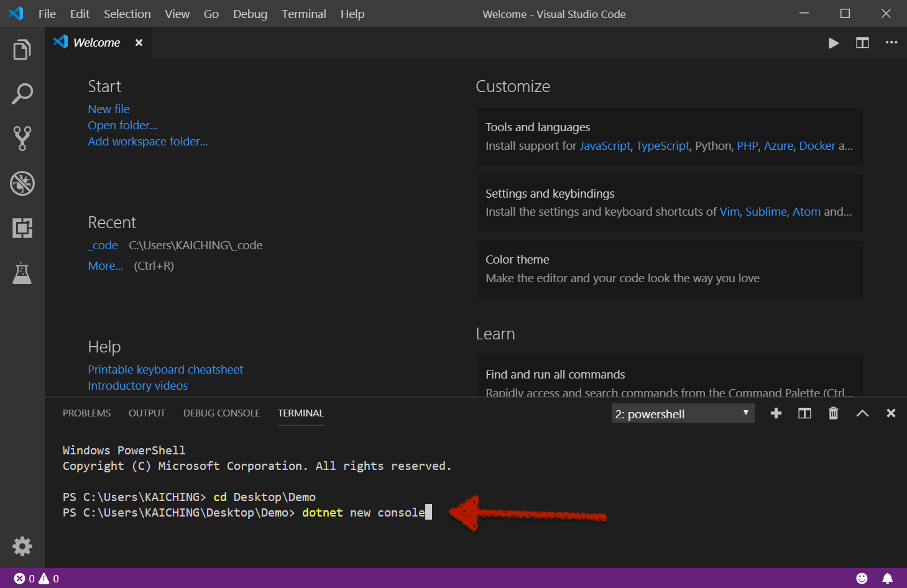The width and height of the screenshot is (907, 588).
Task: Click the 'cd Desktop\Demo' terminal line
Action: click(190, 497)
